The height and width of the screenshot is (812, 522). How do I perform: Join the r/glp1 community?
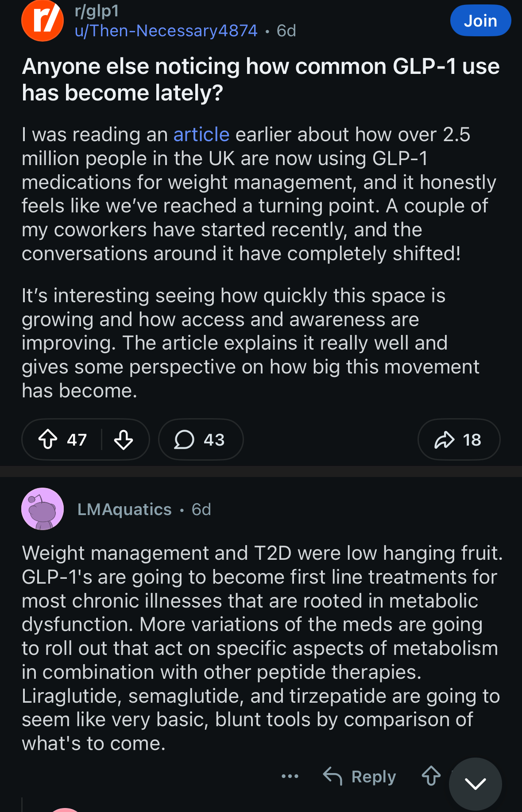tap(480, 21)
